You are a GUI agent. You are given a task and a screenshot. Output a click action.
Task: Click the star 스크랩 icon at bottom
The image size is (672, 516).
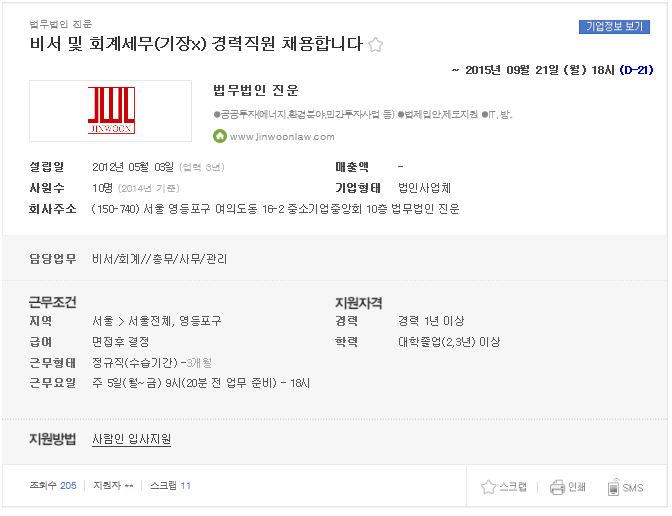[x=488, y=487]
